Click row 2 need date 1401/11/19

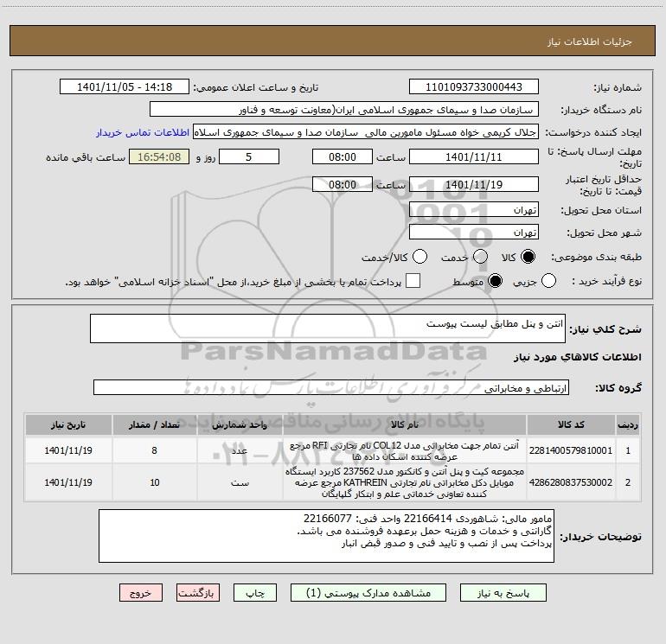pos(68,482)
